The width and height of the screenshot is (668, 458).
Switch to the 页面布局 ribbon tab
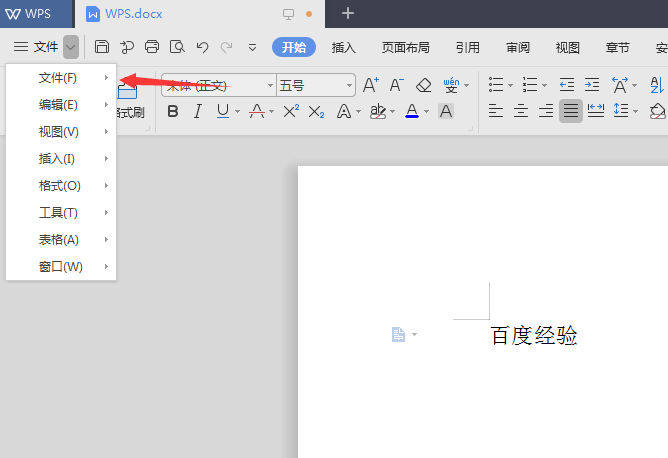(406, 47)
